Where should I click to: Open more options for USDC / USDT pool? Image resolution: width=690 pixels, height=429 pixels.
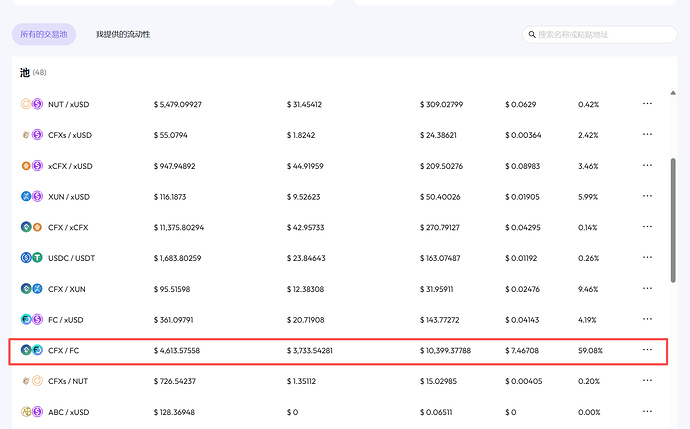(x=647, y=258)
